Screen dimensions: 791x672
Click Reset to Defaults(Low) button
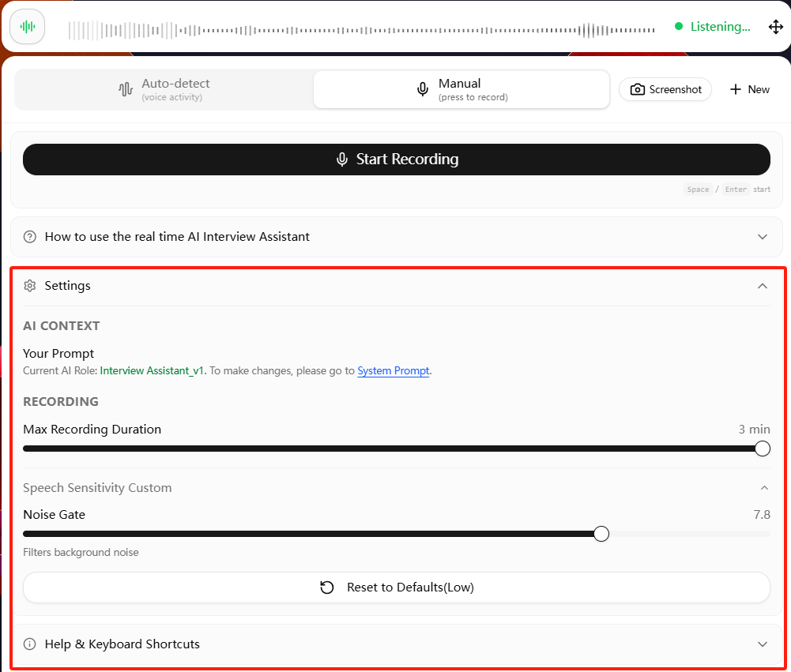(397, 588)
